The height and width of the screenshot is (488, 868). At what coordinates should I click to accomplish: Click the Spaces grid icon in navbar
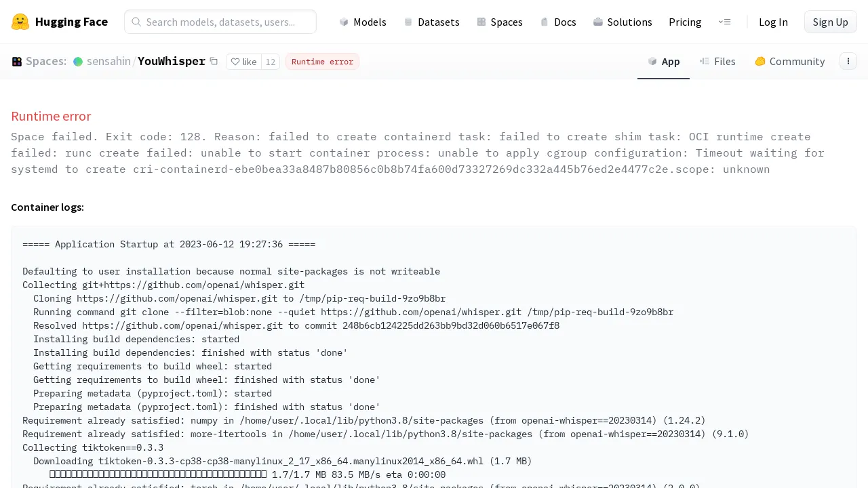(481, 22)
